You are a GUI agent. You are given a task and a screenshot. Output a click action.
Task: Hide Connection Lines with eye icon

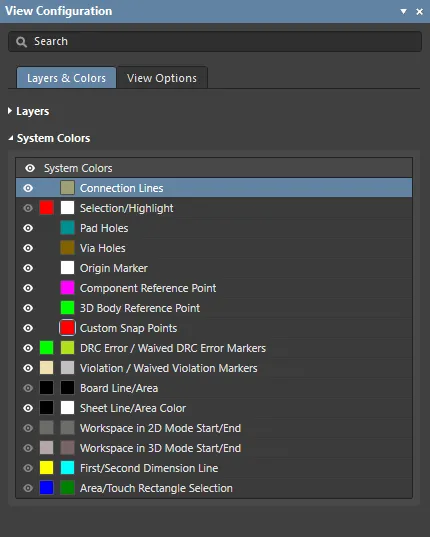click(28, 188)
